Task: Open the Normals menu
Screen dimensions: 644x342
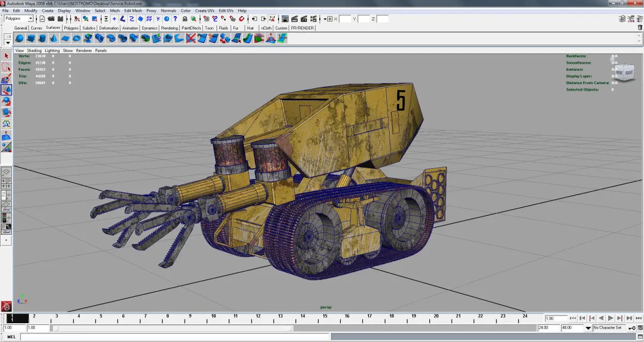Action: (x=169, y=11)
